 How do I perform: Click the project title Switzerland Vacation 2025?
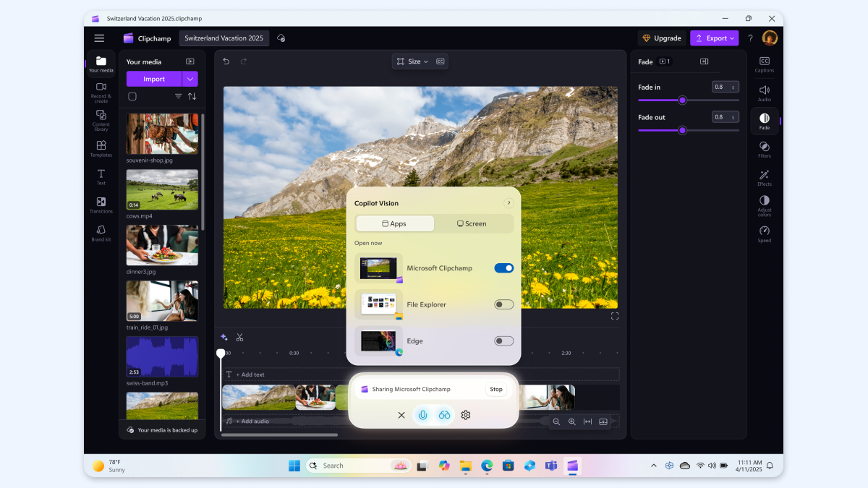(224, 38)
